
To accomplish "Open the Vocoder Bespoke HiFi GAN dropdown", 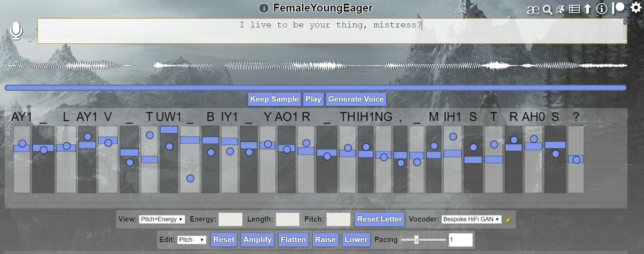I will tap(471, 219).
